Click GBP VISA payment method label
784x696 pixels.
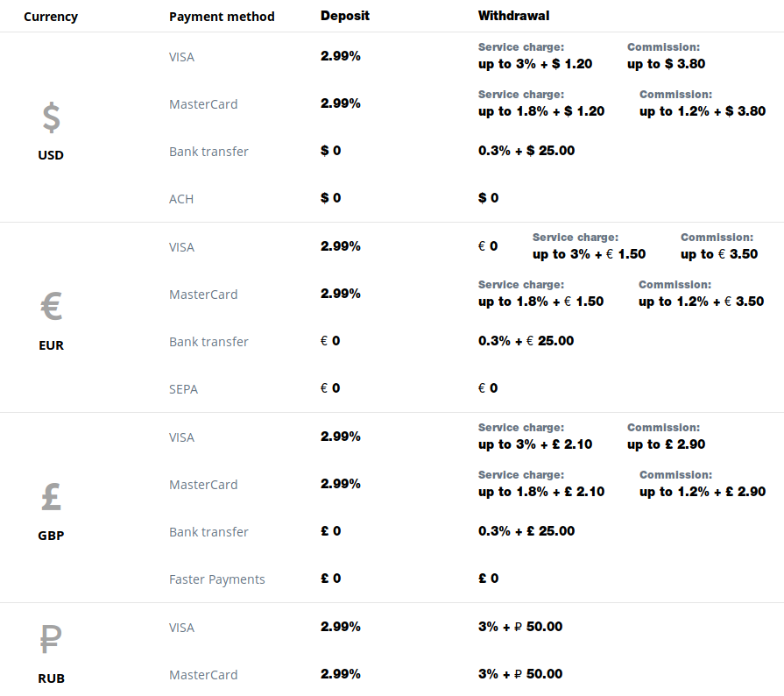(181, 437)
